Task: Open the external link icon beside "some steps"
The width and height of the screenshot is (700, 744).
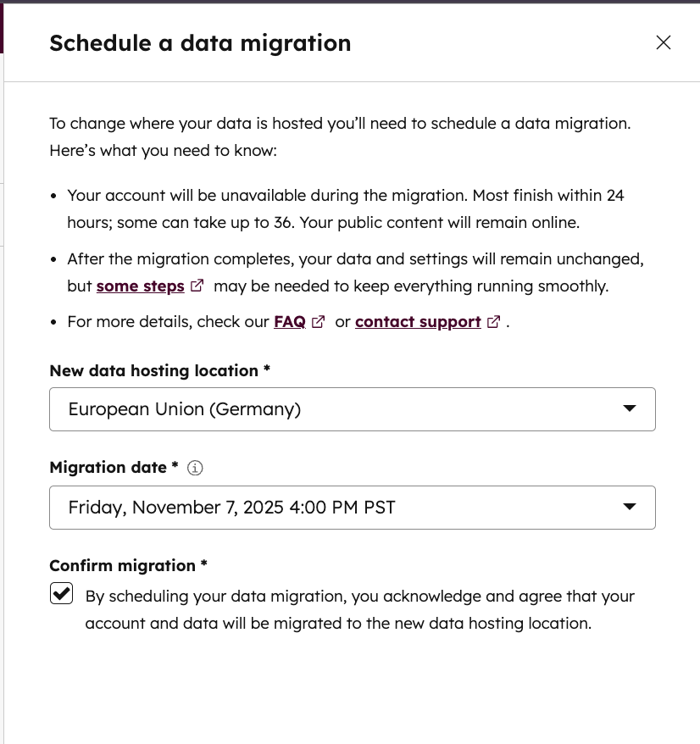Action: coord(197,286)
